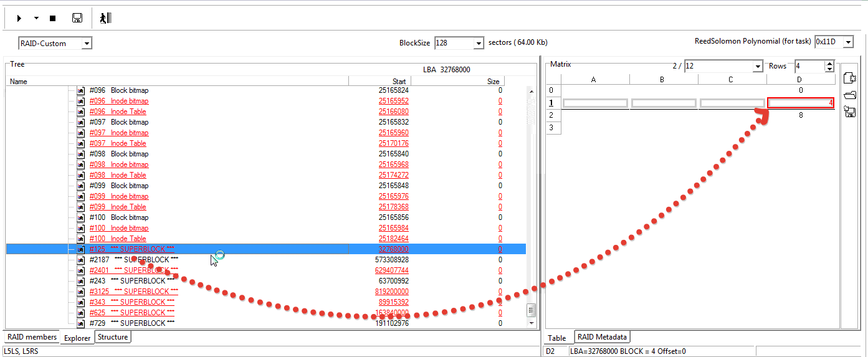Click into the Rows number field

tap(809, 66)
